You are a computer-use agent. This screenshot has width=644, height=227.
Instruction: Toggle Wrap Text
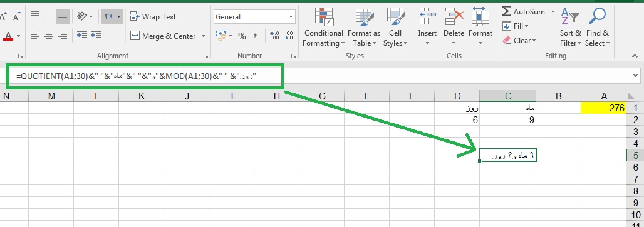coord(153,17)
